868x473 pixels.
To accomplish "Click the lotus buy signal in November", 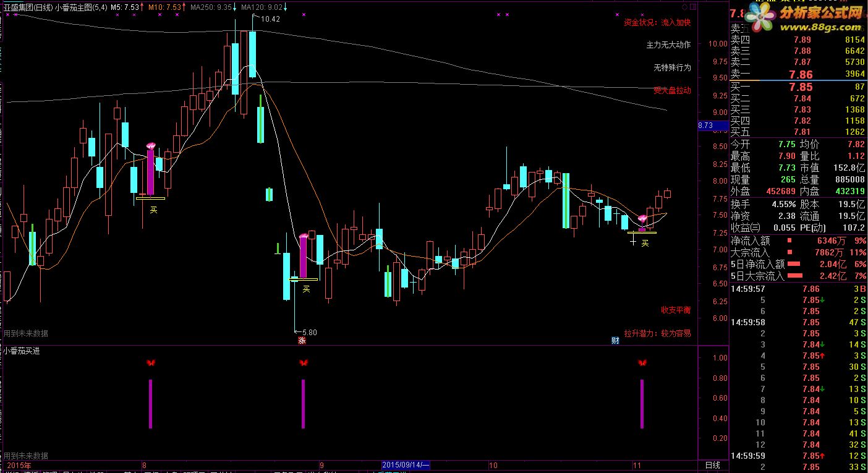I will click(643, 219).
